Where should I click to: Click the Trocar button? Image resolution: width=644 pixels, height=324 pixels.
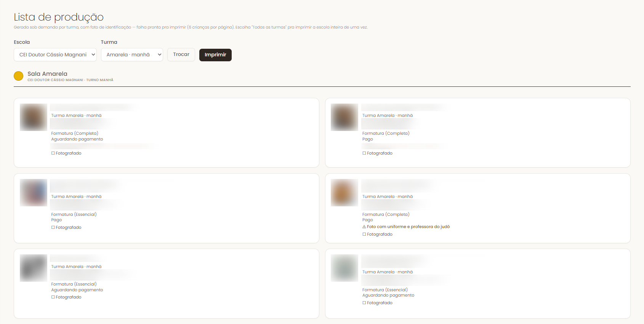coord(181,54)
